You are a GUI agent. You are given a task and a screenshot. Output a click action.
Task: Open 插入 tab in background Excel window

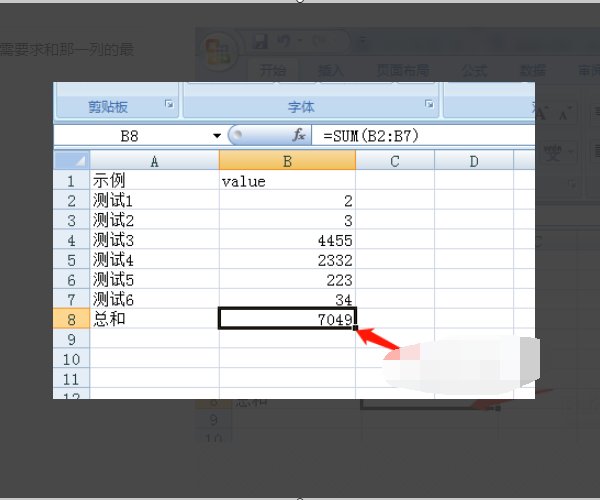point(330,70)
